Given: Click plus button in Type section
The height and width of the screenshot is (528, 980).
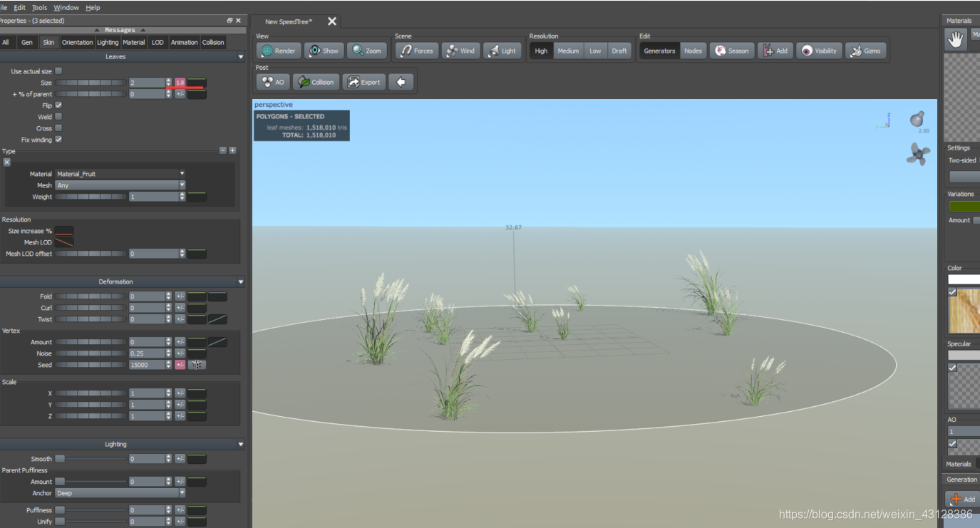Looking at the screenshot, I should pos(232,151).
